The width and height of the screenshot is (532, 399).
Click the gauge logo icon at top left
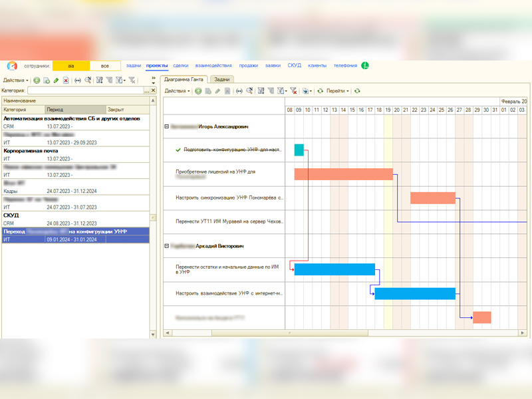coord(12,66)
